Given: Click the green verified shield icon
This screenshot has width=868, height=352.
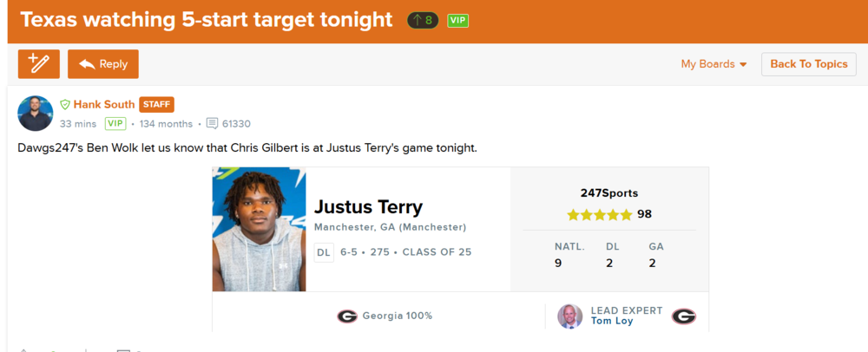Looking at the screenshot, I should [x=65, y=104].
